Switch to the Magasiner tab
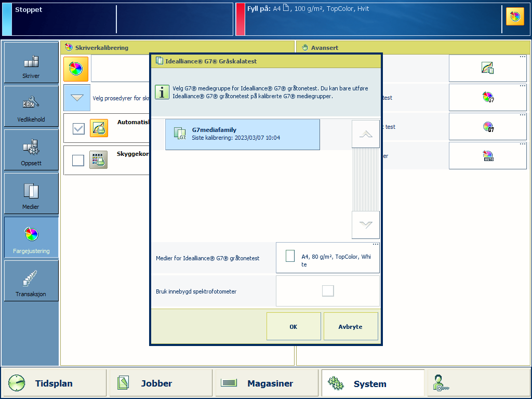Image resolution: width=532 pixels, height=399 pixels. click(267, 383)
